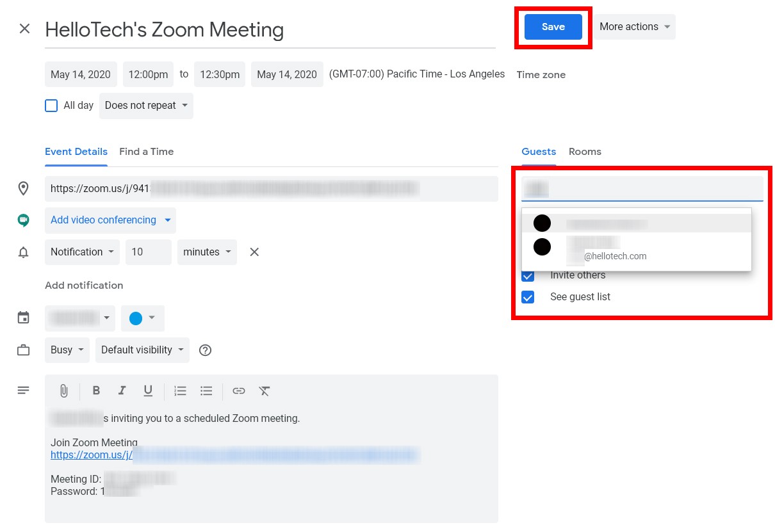Save the event with Save button
Viewport: 775px width, 532px height.
(x=553, y=27)
